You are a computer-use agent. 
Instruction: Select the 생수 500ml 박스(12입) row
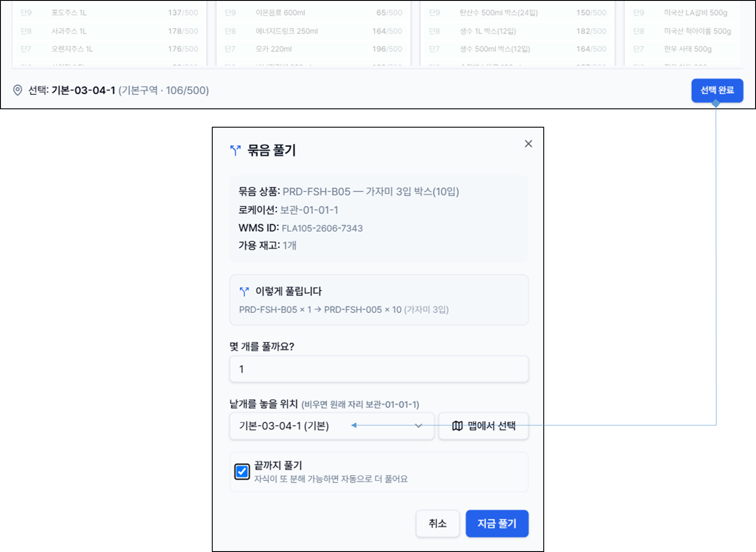pos(518,49)
